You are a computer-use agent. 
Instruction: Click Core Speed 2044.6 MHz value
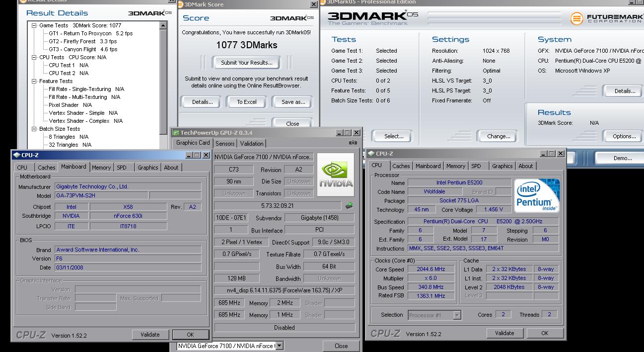pyautogui.click(x=430, y=269)
